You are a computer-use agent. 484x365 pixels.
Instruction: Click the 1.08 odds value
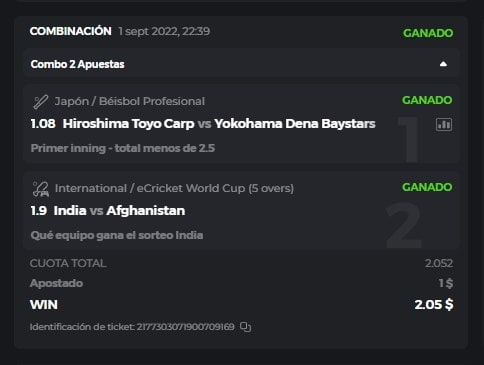tap(43, 124)
